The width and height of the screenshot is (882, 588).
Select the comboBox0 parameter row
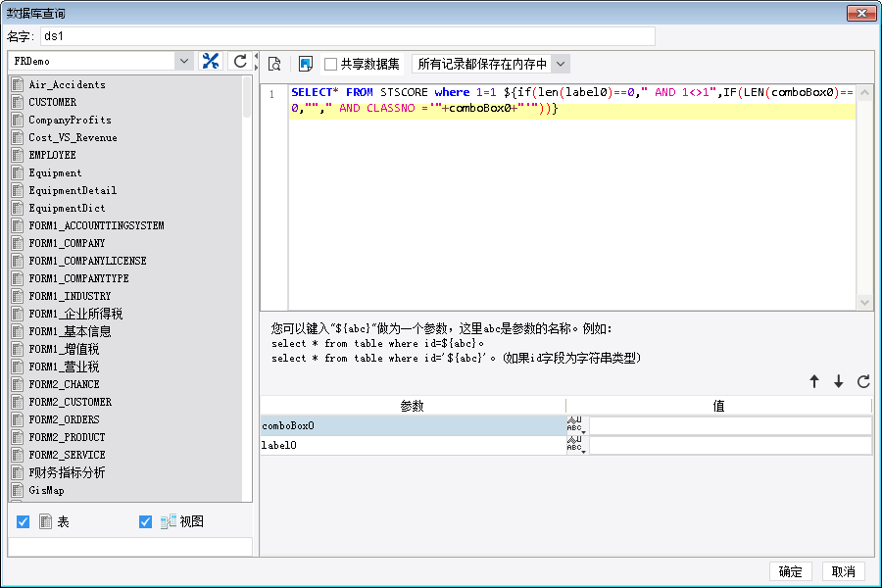pyautogui.click(x=413, y=425)
